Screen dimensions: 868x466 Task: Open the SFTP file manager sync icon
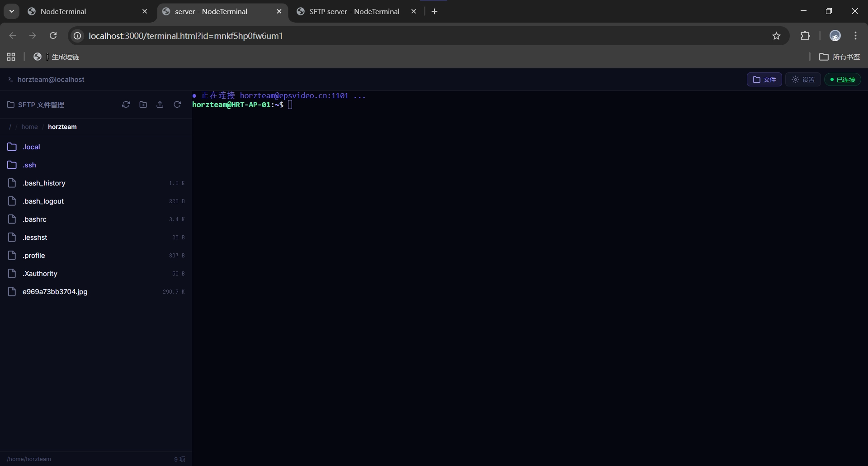pyautogui.click(x=126, y=105)
